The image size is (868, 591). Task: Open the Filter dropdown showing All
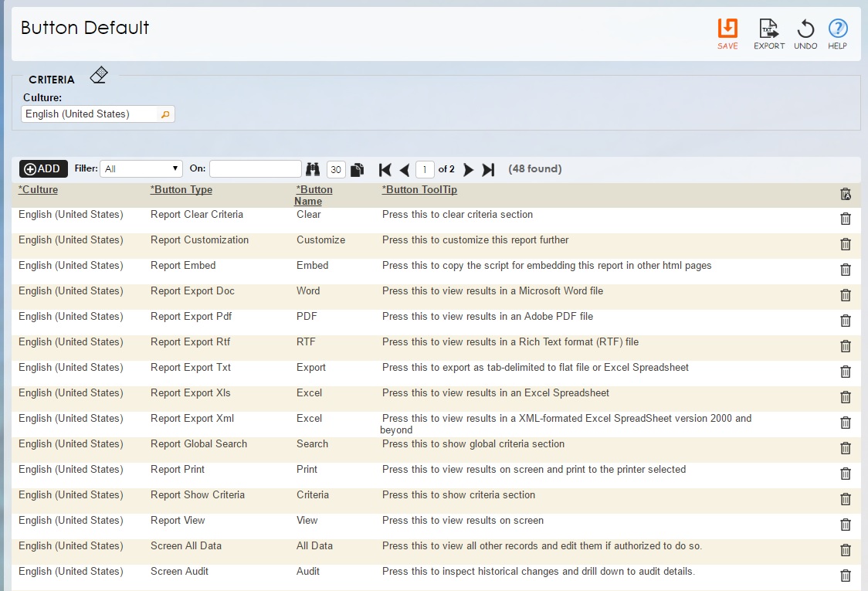coord(141,169)
